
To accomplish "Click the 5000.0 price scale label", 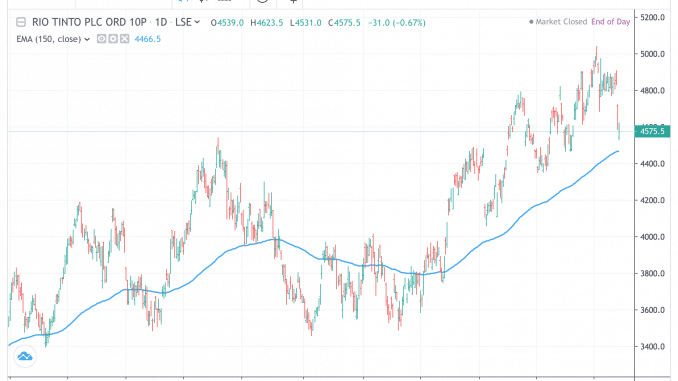I will pyautogui.click(x=652, y=54).
